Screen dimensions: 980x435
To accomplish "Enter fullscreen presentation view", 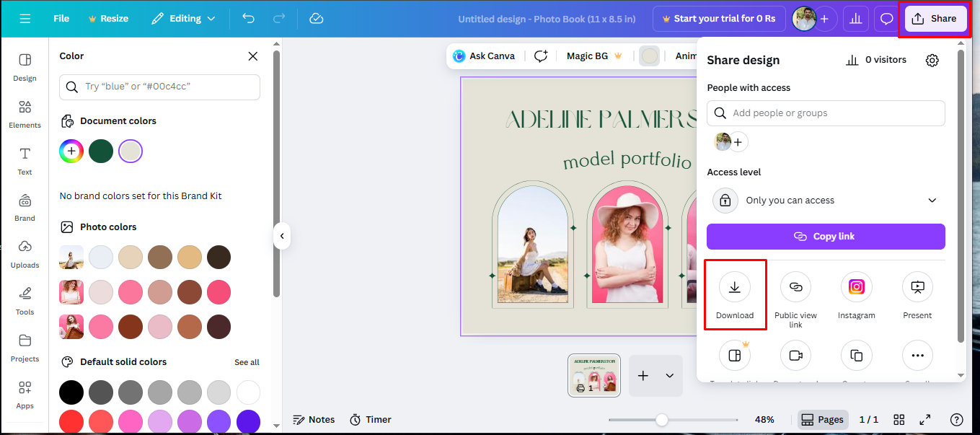I will (925, 419).
